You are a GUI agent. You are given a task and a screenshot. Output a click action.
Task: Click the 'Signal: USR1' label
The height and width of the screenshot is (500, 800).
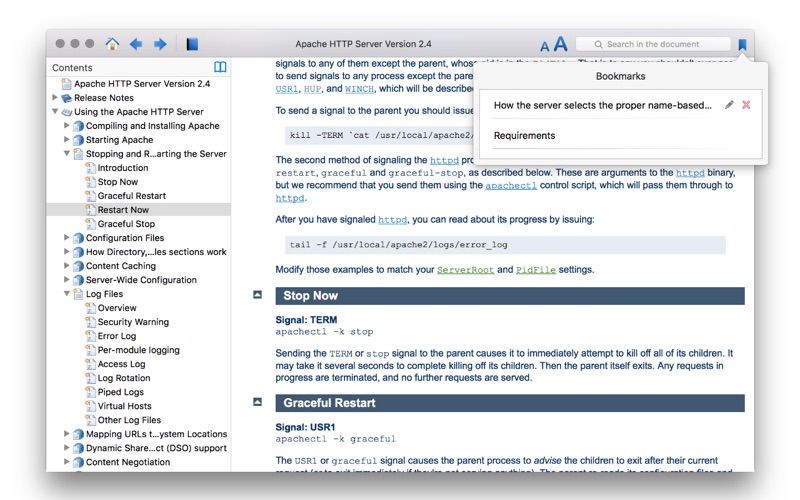305,427
